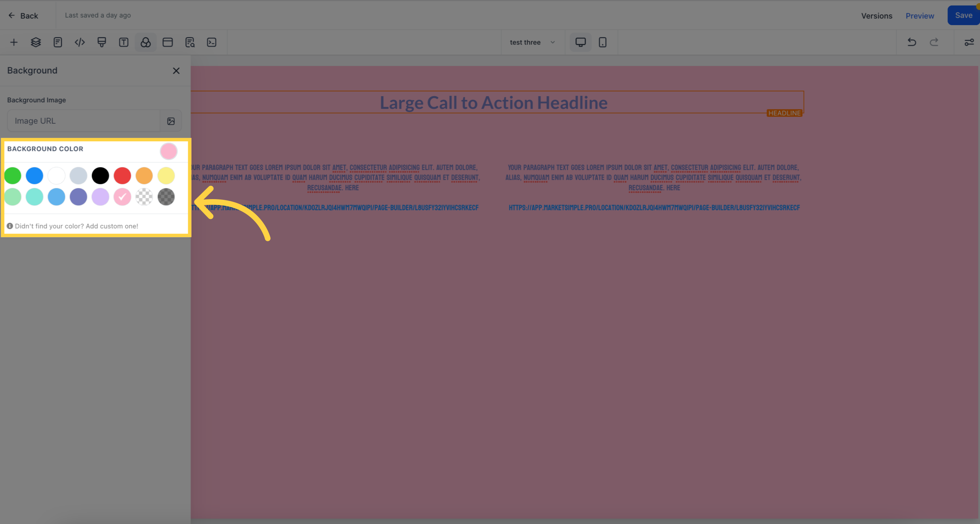Pick the green color swatch

click(13, 176)
